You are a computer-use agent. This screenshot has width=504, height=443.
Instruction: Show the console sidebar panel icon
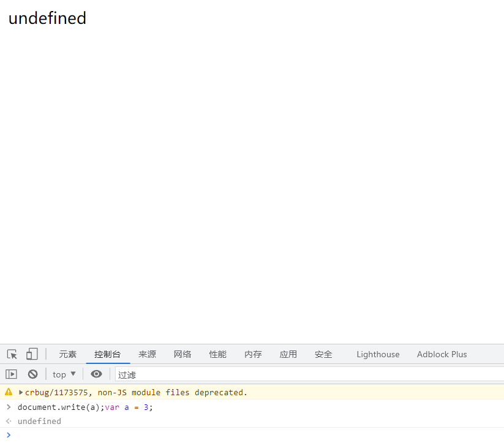click(x=11, y=374)
